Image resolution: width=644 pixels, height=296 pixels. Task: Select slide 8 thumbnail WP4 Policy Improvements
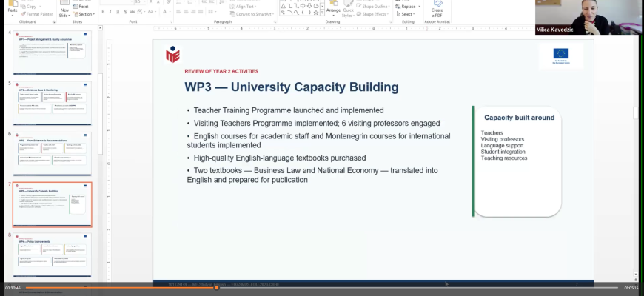point(52,255)
